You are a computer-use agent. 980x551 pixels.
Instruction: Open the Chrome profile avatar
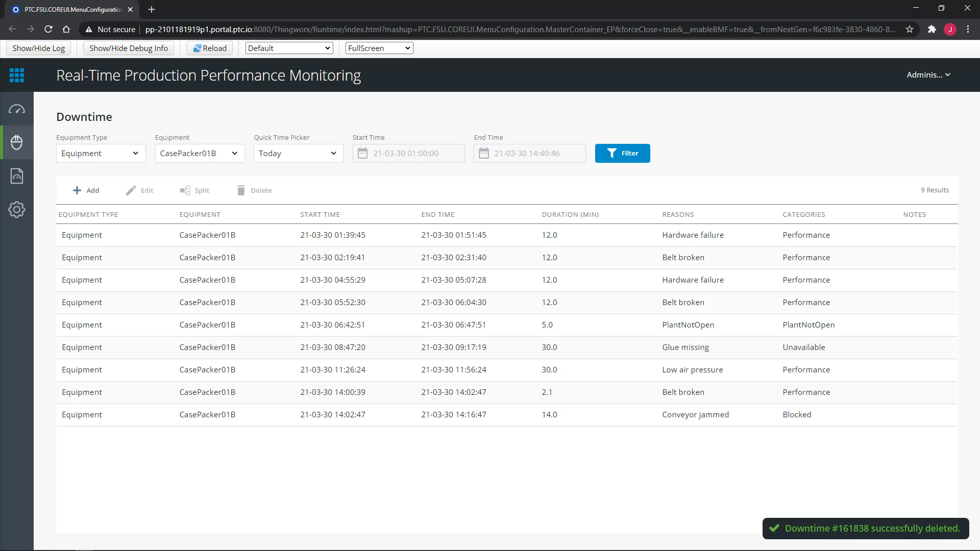click(x=950, y=30)
